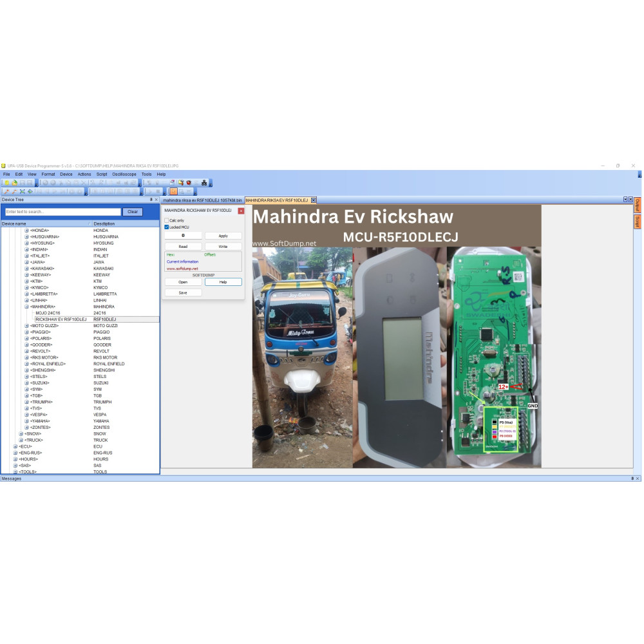Viewport: 644px width, 644px height.
Task: Expand the HONDA tree node
Action: tap(26, 231)
